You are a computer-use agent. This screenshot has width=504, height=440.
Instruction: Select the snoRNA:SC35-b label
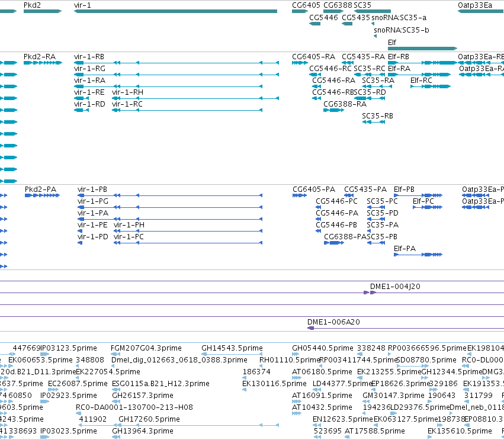[401, 30]
